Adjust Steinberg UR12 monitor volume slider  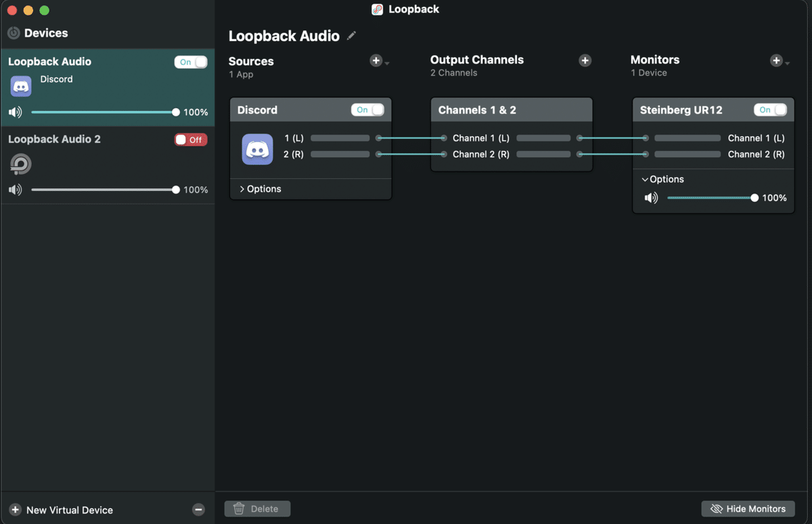[713, 198]
